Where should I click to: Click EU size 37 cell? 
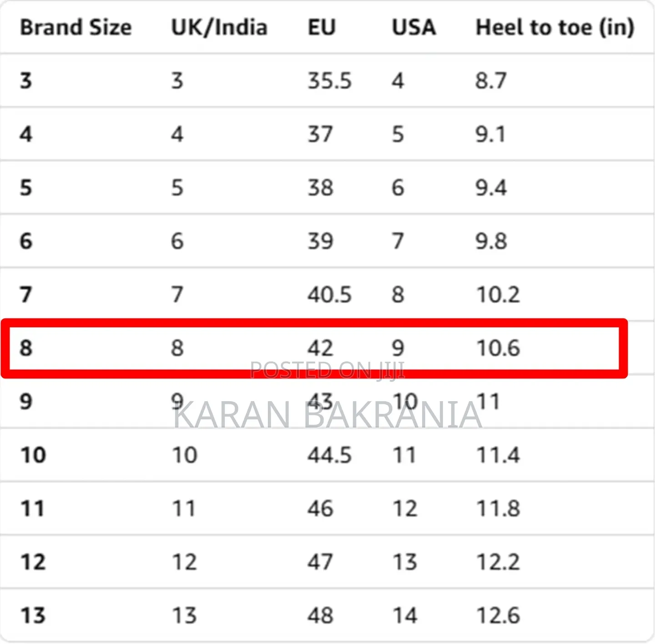[320, 134]
